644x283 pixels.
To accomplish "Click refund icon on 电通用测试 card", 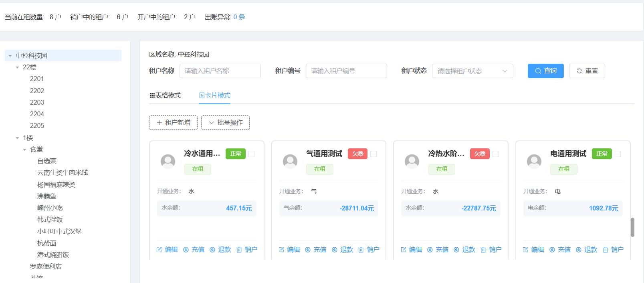I will tap(579, 250).
